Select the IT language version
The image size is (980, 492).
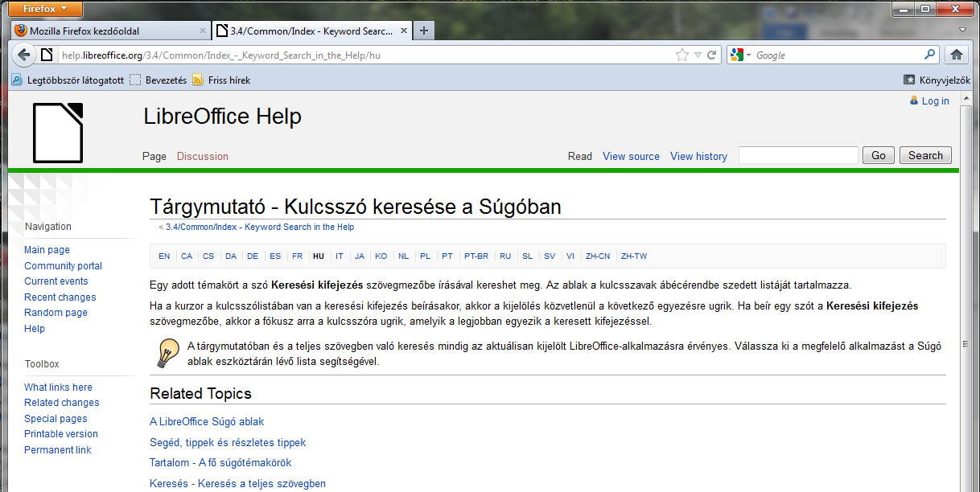pyautogui.click(x=340, y=256)
